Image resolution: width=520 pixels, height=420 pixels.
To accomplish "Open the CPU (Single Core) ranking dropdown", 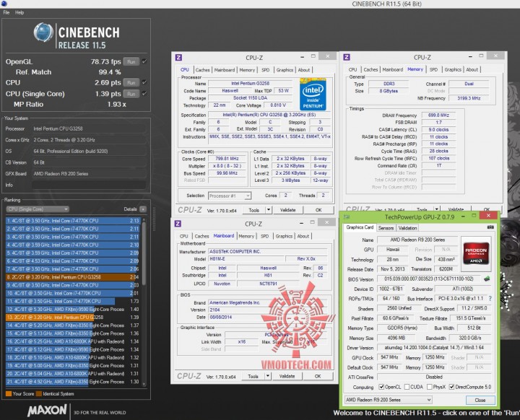I will [38, 209].
